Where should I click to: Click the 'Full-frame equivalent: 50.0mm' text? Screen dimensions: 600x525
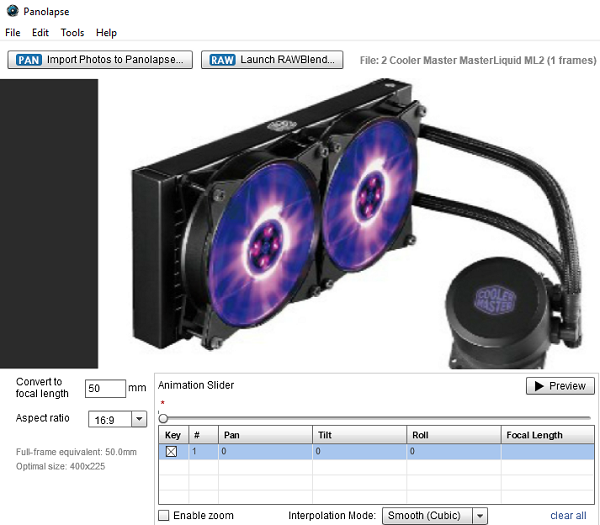point(76,452)
